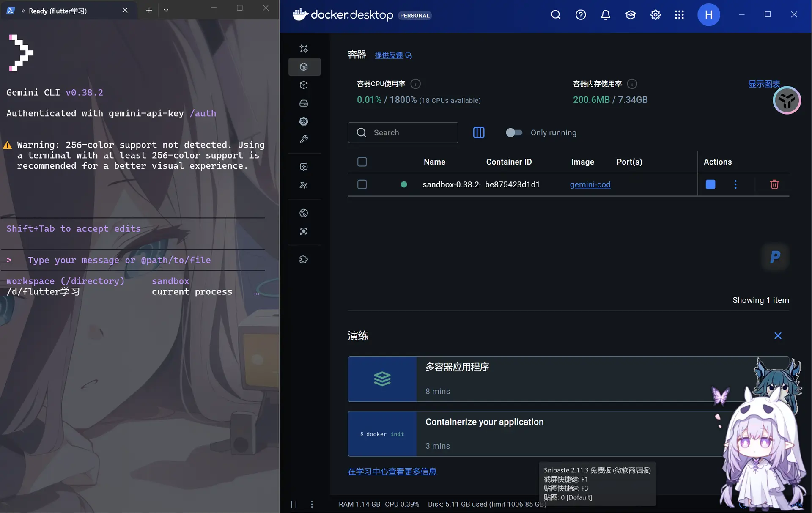The height and width of the screenshot is (513, 812).
Task: Add a new terminal tab
Action: (149, 10)
